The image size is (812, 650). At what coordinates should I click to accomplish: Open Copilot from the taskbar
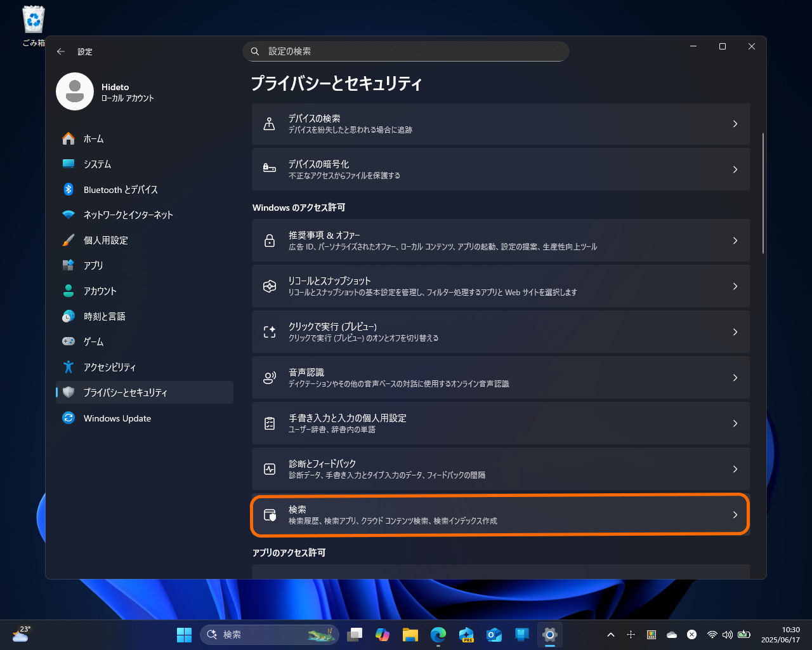pos(383,634)
